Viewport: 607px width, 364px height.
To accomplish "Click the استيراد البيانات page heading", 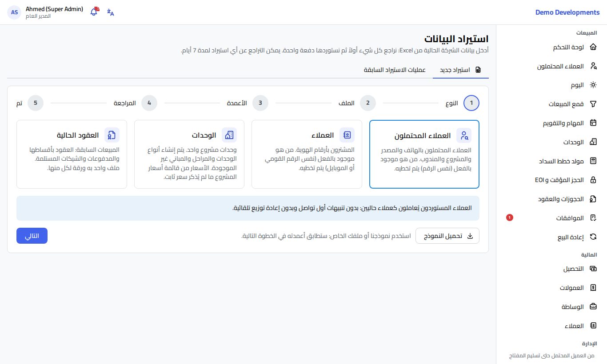I will tap(456, 38).
